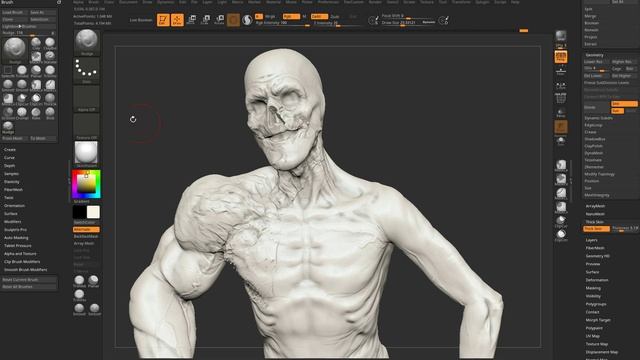Image resolution: width=640 pixels, height=360 pixels.
Task: Select the Blob brush
Action: coord(50,113)
